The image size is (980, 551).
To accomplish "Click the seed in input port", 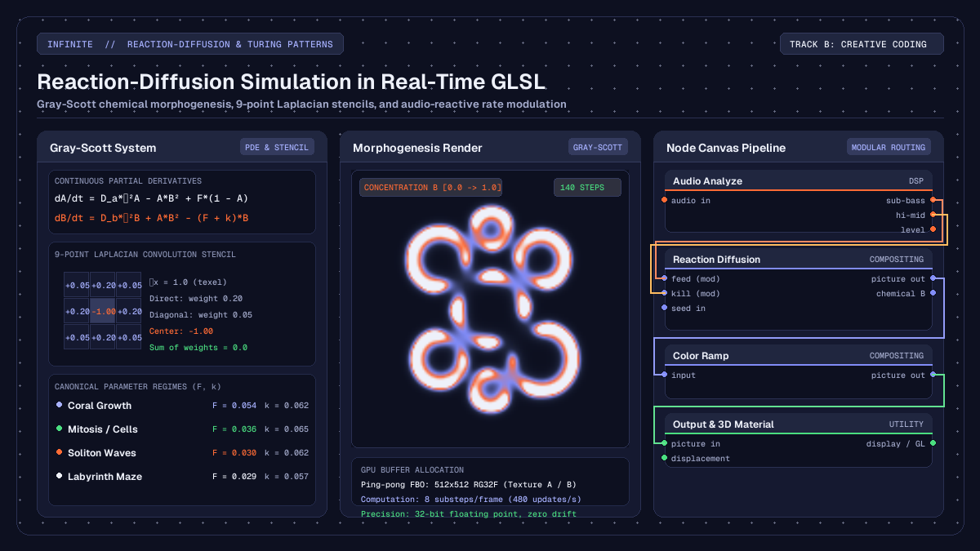I will coord(665,308).
